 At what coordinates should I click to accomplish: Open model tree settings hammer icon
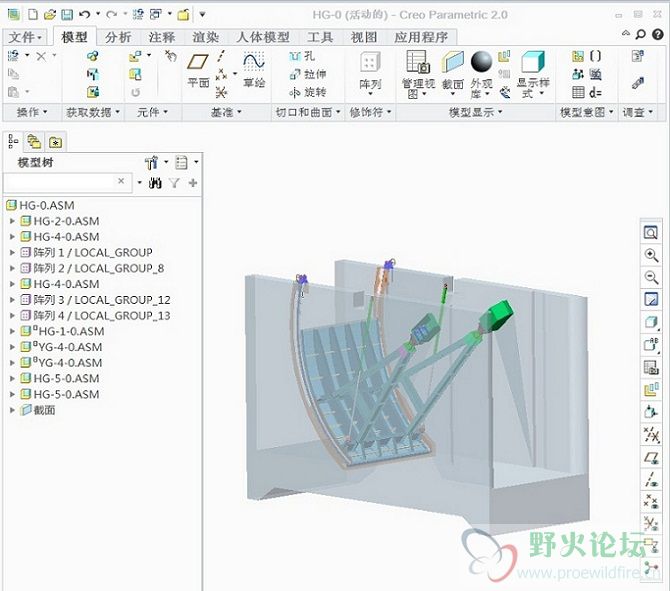tap(152, 162)
